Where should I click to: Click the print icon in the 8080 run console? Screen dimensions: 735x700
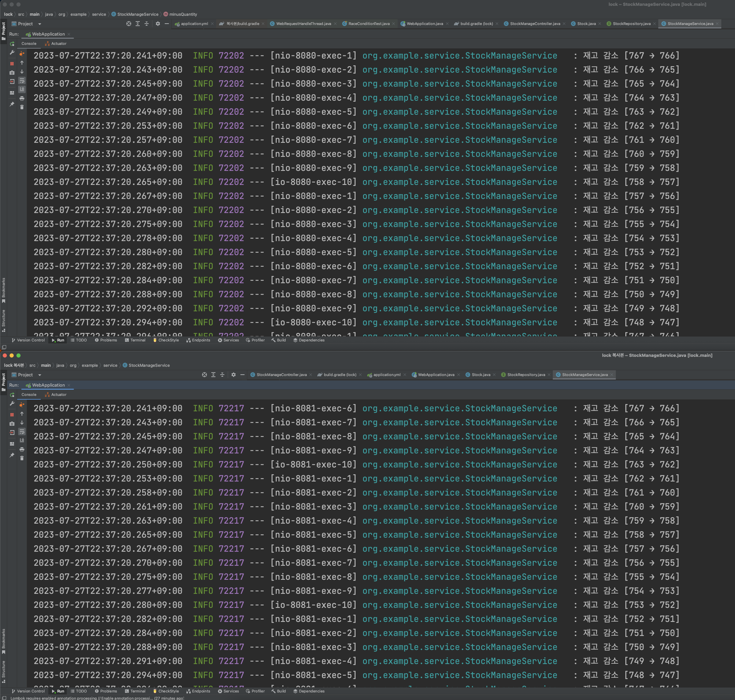pyautogui.click(x=22, y=99)
